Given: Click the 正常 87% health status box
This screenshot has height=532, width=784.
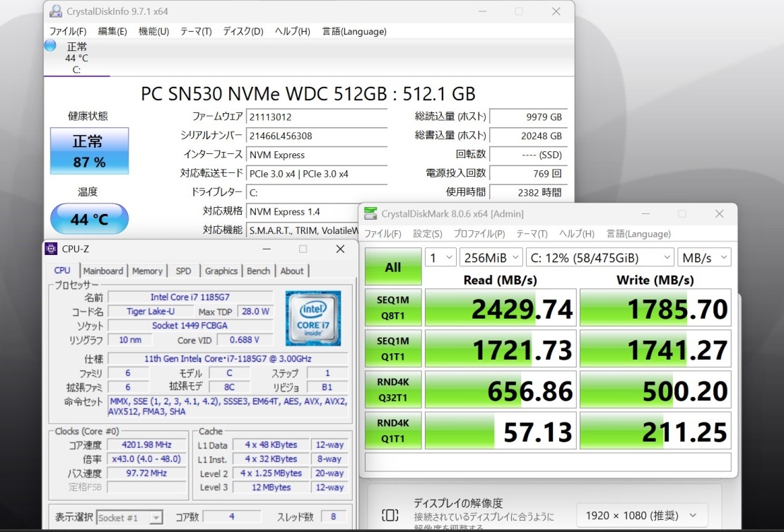Looking at the screenshot, I should coord(90,151).
